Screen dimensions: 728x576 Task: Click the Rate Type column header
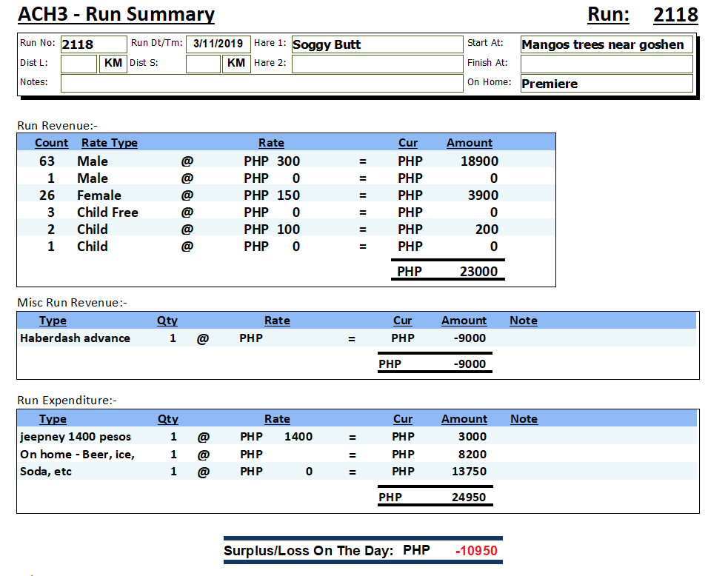pos(110,143)
